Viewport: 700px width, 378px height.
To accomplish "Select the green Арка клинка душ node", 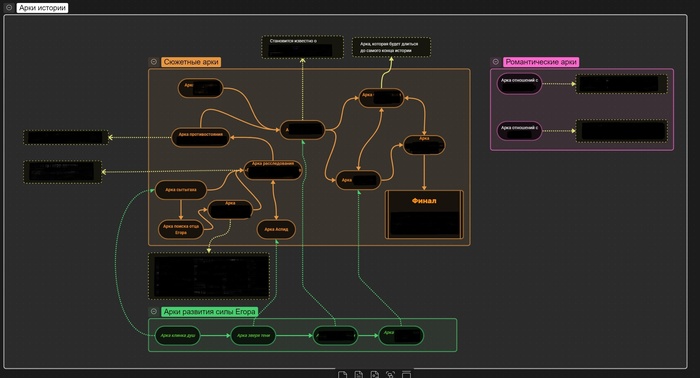I will coord(178,336).
